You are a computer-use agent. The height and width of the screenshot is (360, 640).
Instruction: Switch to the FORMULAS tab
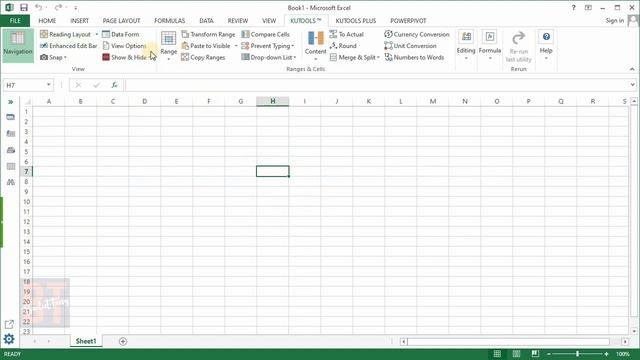[x=169, y=20]
